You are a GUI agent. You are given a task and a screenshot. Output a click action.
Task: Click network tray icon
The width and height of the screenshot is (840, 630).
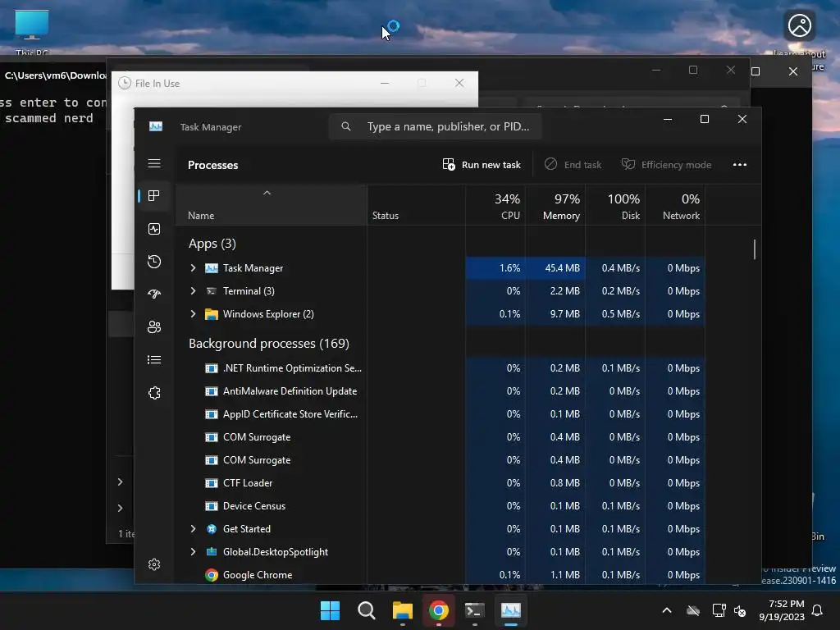(x=719, y=610)
